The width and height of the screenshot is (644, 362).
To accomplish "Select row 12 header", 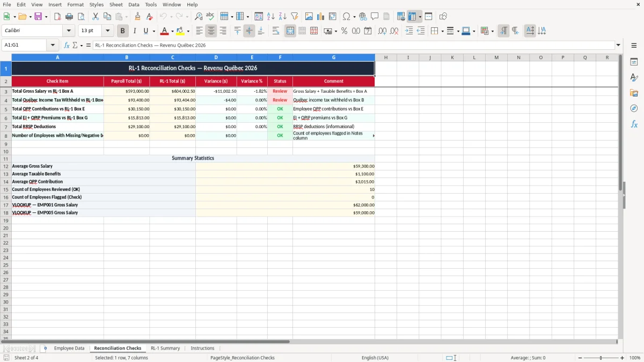I will tap(6, 166).
